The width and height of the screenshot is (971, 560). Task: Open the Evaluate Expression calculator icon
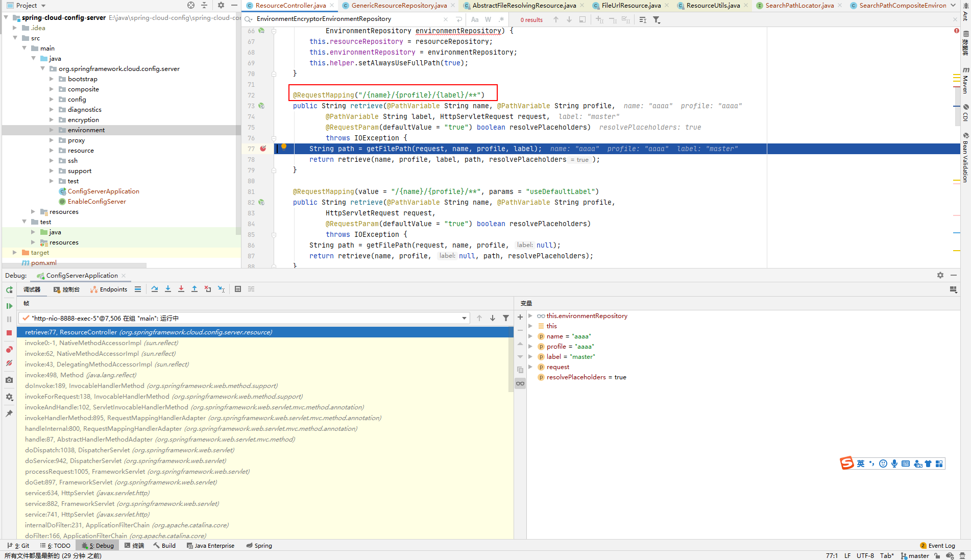[238, 289]
